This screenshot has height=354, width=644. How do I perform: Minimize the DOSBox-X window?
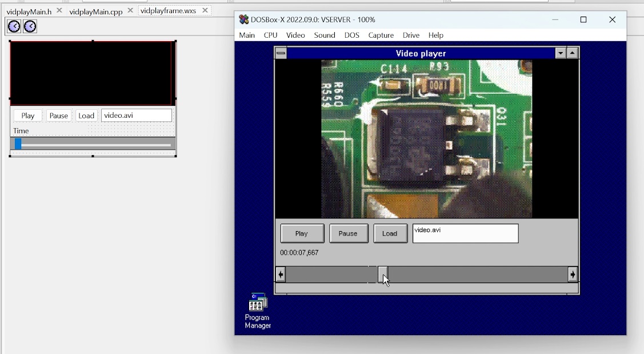pyautogui.click(x=555, y=19)
